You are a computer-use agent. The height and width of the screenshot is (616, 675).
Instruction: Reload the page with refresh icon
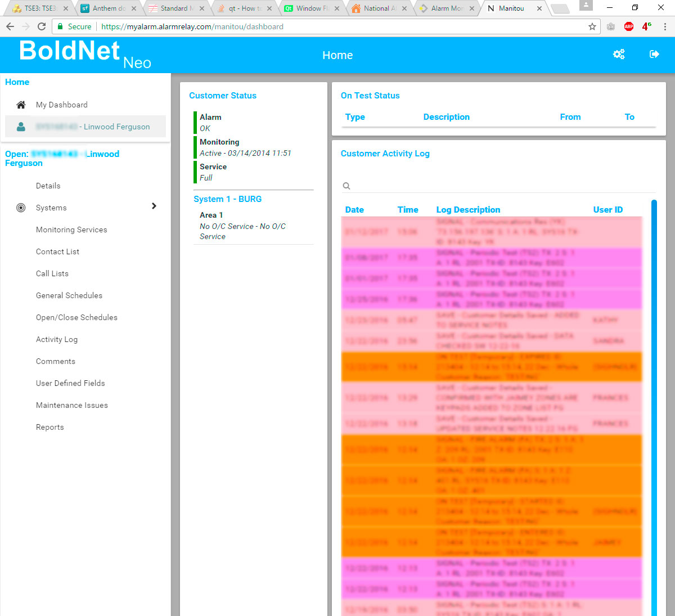(x=42, y=26)
